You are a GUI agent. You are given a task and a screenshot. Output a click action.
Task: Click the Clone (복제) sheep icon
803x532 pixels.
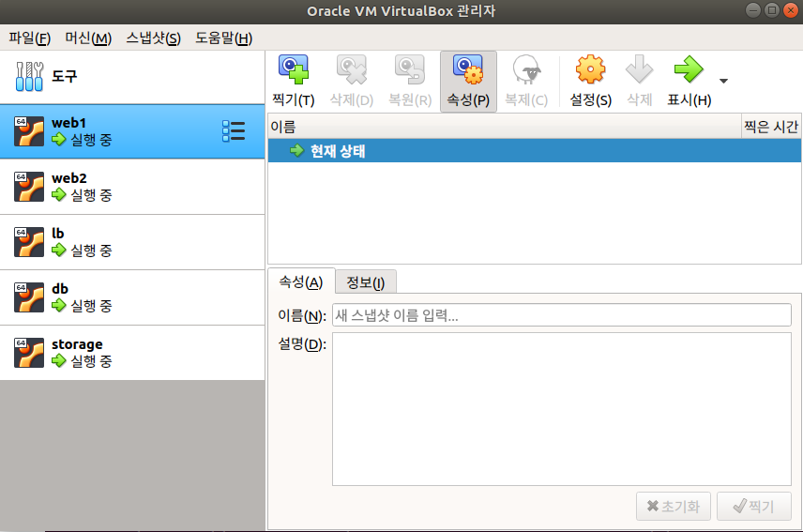coord(526,69)
